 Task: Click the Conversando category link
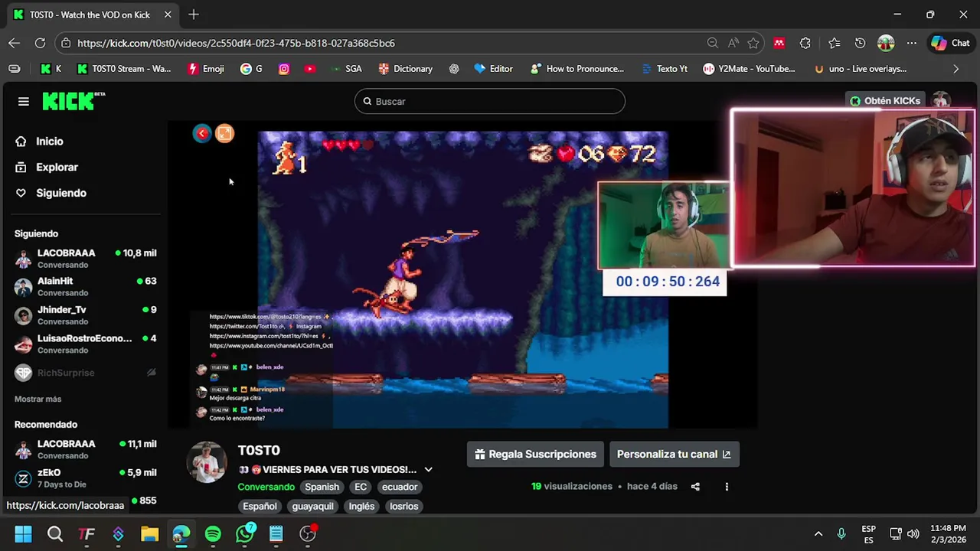coord(266,487)
